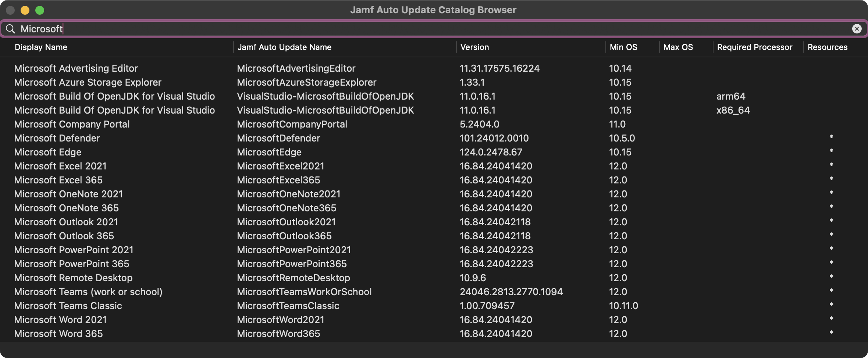This screenshot has width=868, height=358.
Task: Select the Microsoft Outlook 2021 row
Action: pyautogui.click(x=434, y=222)
